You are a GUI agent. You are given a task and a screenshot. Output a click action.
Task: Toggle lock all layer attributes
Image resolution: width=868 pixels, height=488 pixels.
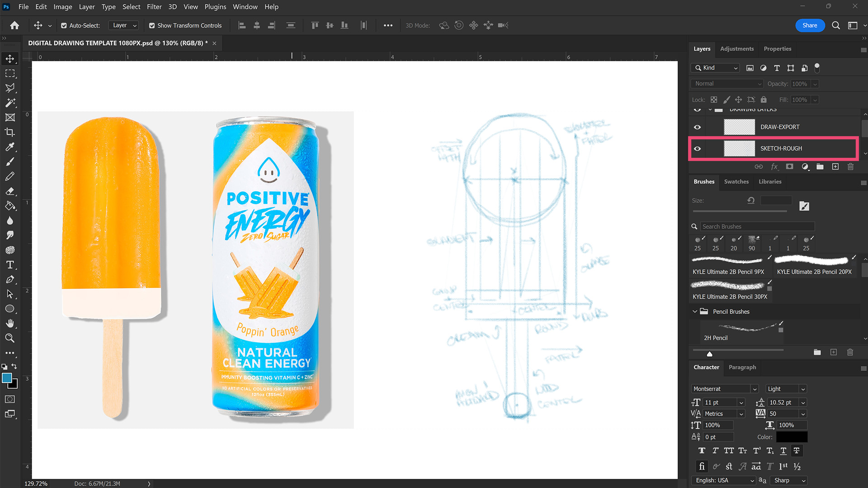(764, 99)
